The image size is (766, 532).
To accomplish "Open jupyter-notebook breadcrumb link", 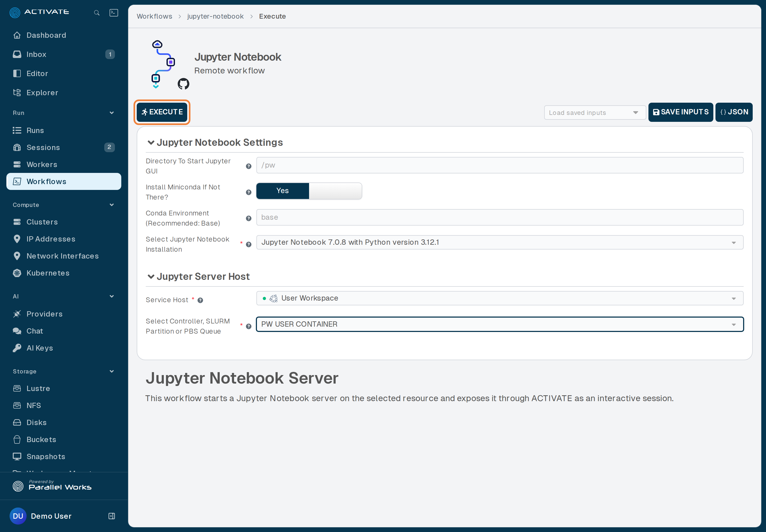I will click(x=215, y=16).
